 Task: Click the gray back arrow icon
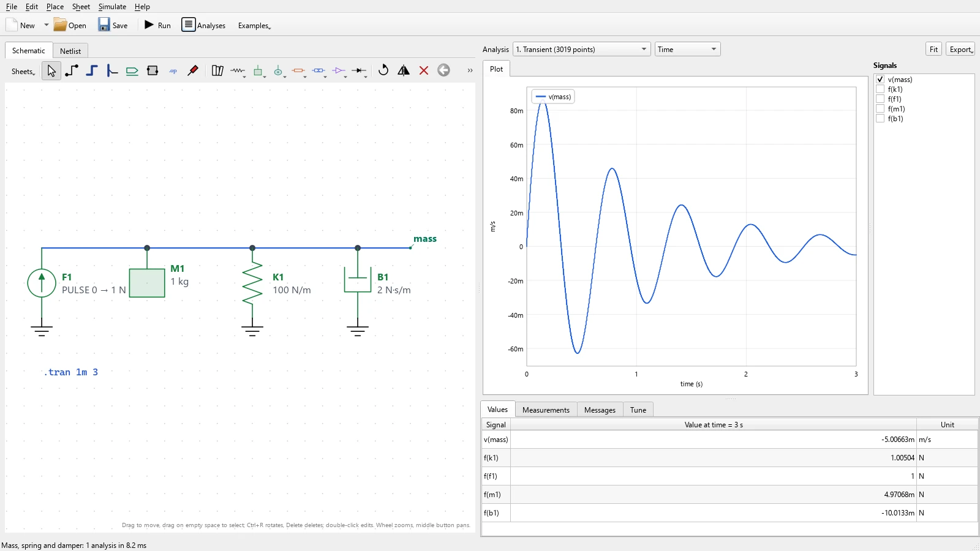pyautogui.click(x=444, y=70)
